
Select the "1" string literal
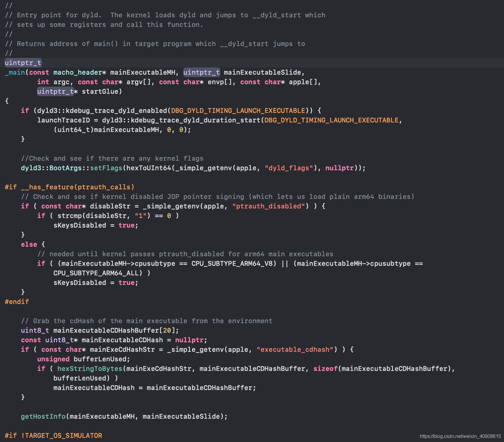141,216
